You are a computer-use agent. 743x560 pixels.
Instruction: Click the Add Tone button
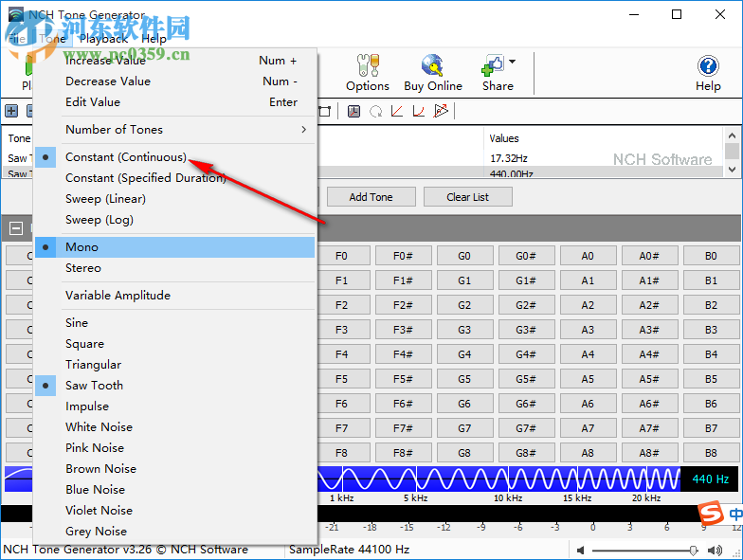pos(371,197)
